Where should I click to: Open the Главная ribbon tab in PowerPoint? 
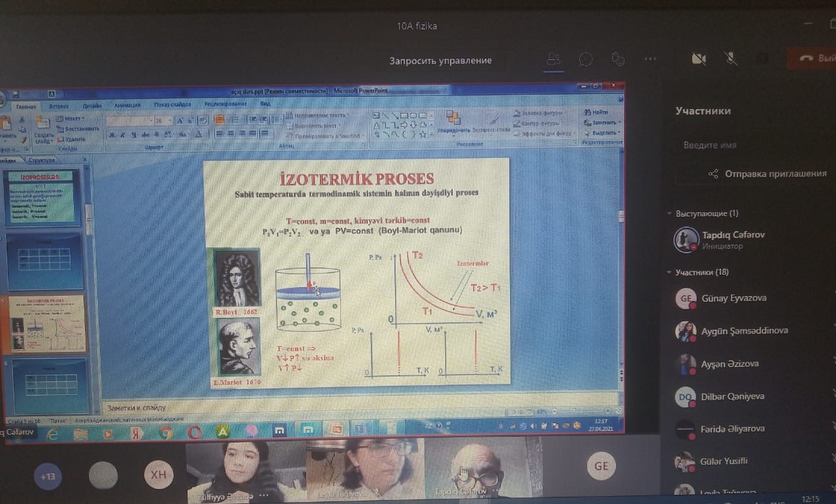pos(26,106)
